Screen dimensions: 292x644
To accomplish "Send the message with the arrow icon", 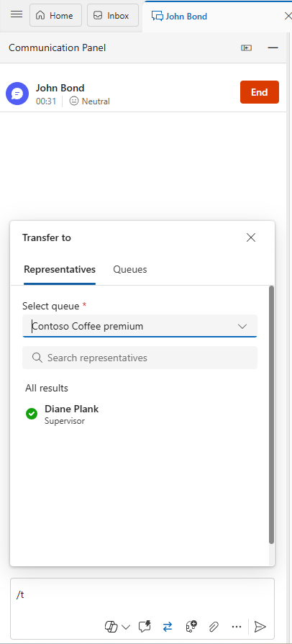I will [260, 626].
